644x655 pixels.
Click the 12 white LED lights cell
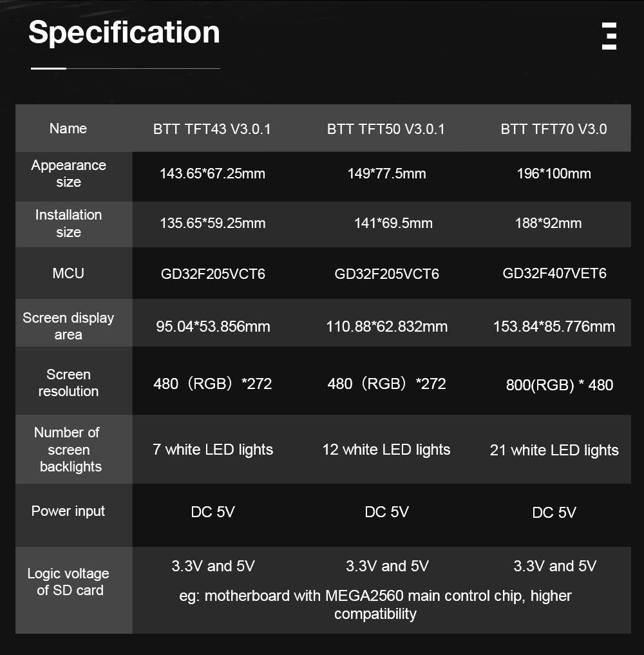(386, 450)
